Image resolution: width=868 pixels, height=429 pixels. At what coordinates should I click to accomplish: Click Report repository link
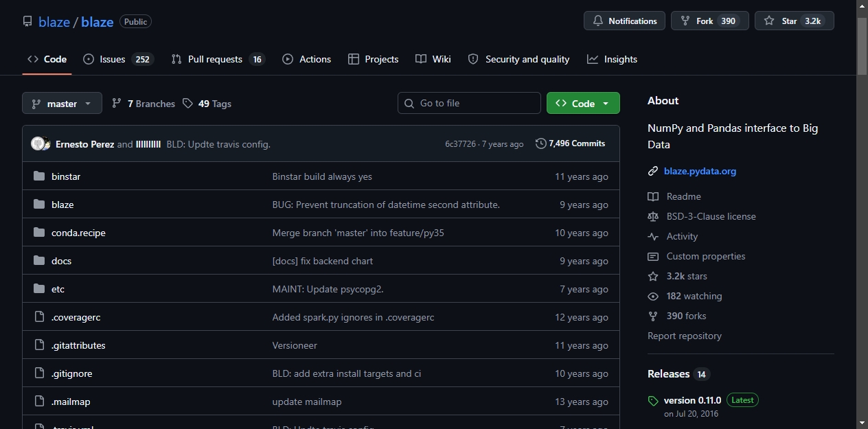click(685, 336)
